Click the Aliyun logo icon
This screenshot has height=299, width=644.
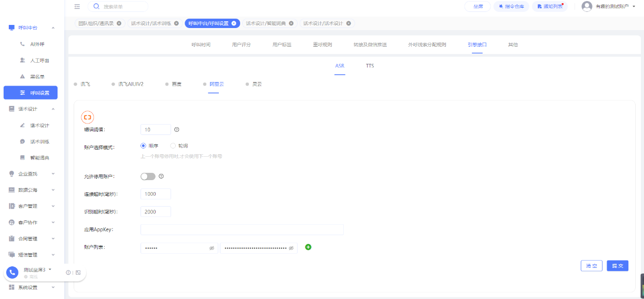(x=88, y=117)
